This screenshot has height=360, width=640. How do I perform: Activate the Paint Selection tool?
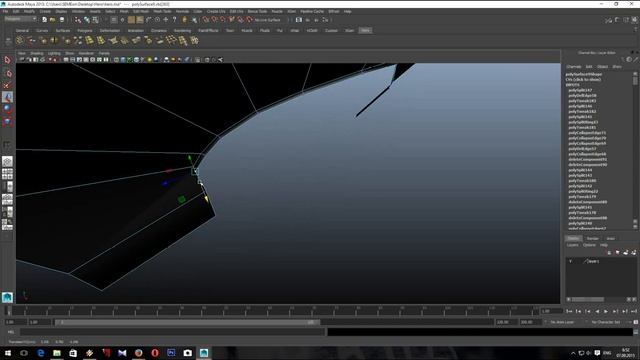coord(7,85)
